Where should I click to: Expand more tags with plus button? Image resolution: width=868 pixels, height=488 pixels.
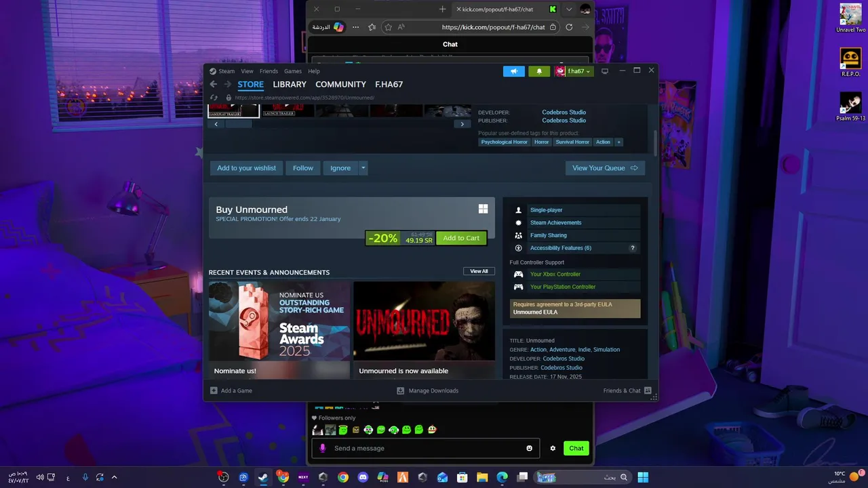tap(618, 142)
